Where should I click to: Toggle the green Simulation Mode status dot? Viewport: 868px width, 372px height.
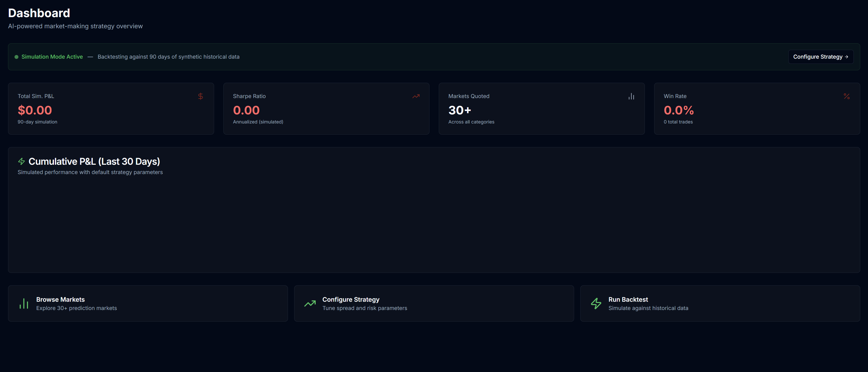pos(16,57)
